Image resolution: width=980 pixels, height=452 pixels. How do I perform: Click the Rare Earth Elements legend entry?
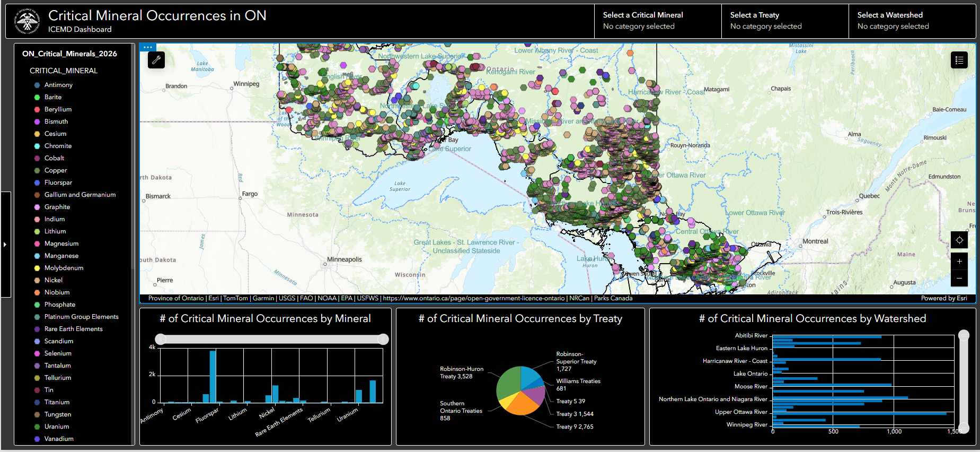(x=73, y=329)
